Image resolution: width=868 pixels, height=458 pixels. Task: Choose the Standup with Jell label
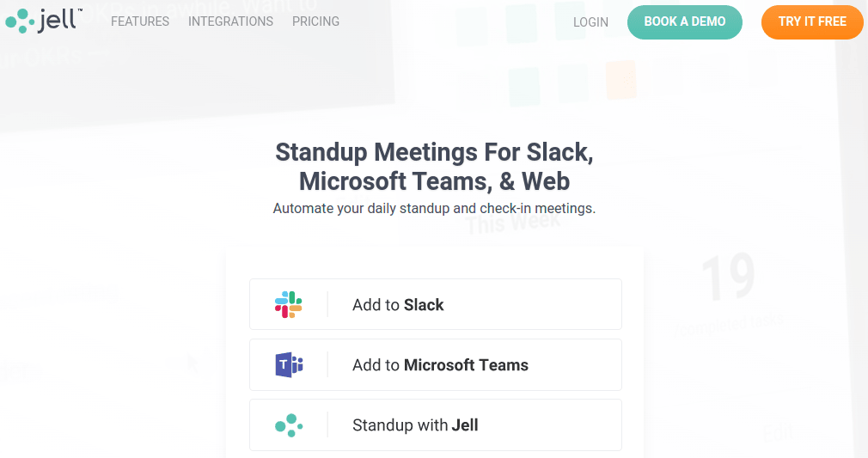click(x=415, y=424)
